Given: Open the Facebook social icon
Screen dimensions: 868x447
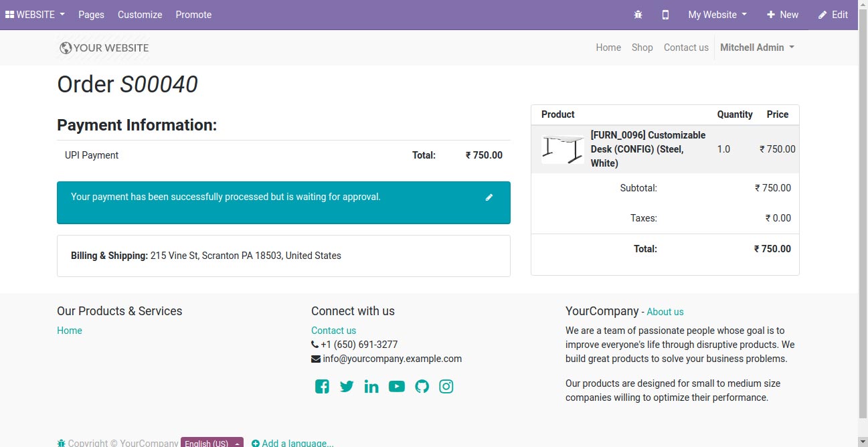Looking at the screenshot, I should 322,387.
